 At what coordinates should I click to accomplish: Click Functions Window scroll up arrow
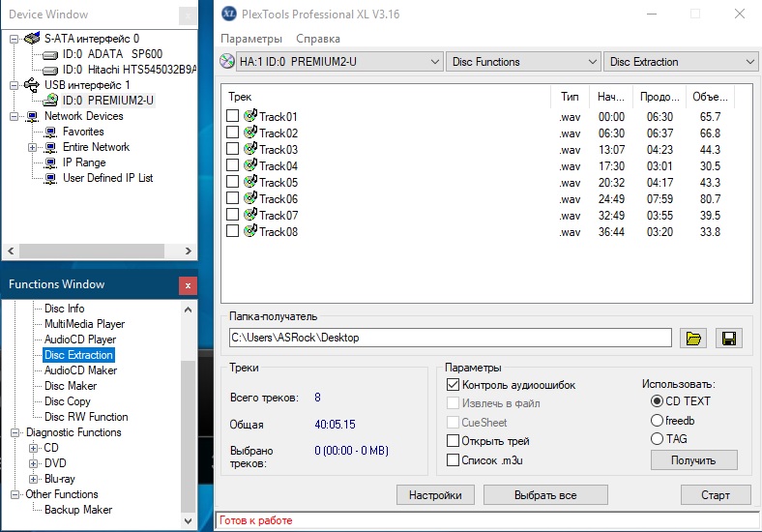(x=188, y=310)
